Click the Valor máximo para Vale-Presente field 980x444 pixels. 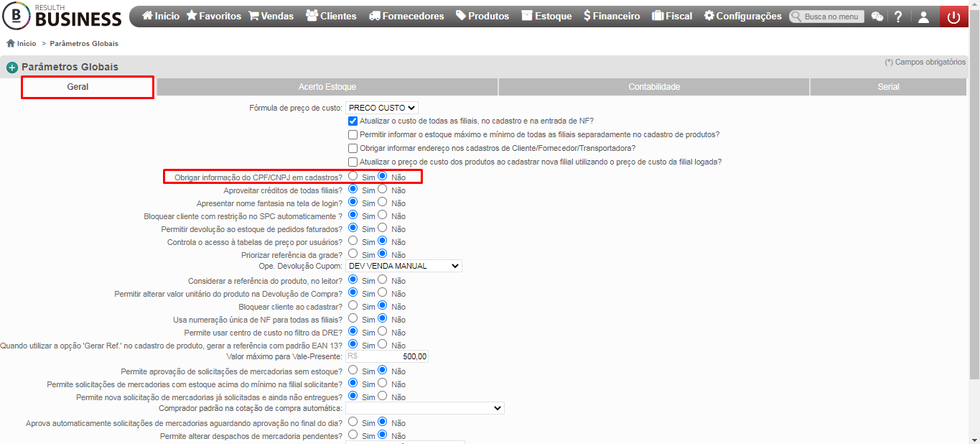coord(387,356)
